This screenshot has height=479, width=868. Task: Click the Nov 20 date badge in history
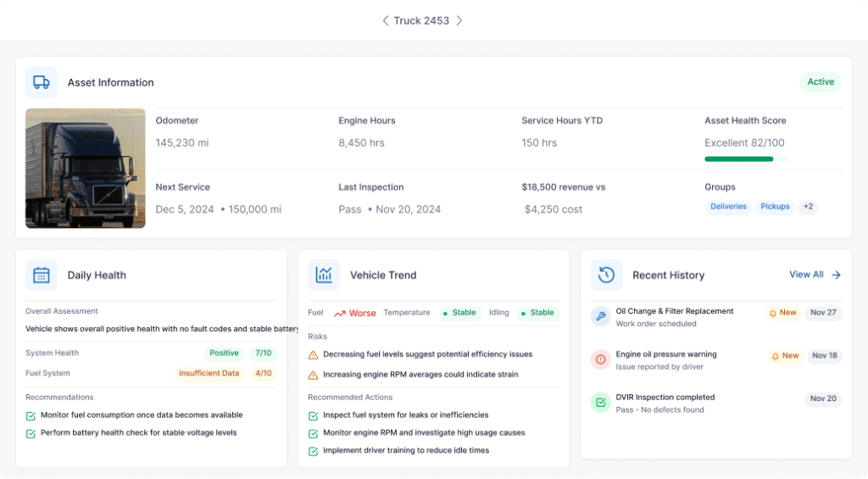click(823, 398)
